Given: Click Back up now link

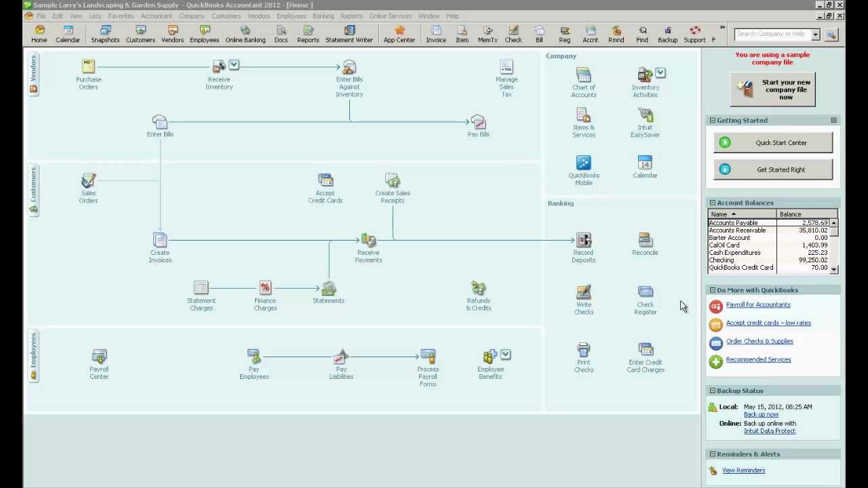Looking at the screenshot, I should [x=761, y=415].
